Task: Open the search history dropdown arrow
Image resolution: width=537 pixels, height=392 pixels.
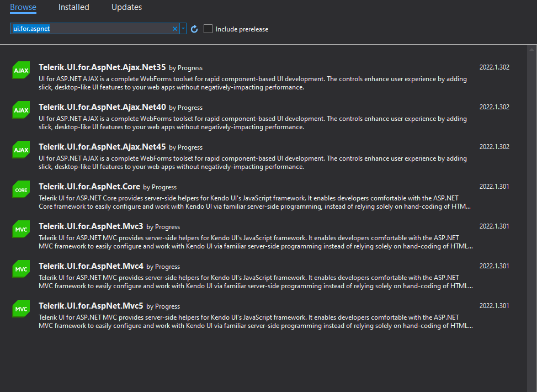Action: click(183, 29)
